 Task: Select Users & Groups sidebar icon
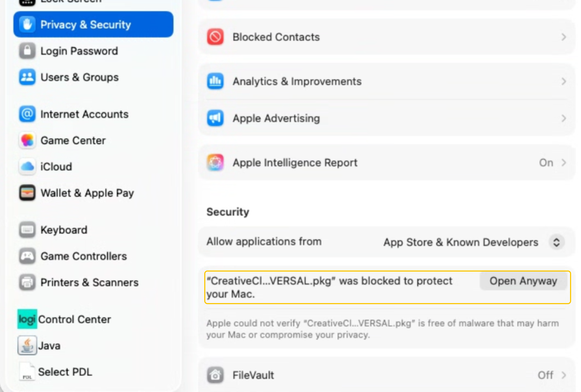27,77
